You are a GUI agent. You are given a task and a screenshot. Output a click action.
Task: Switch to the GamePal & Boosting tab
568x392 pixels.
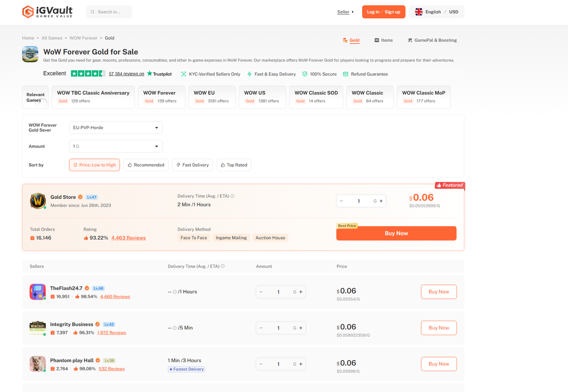(432, 40)
